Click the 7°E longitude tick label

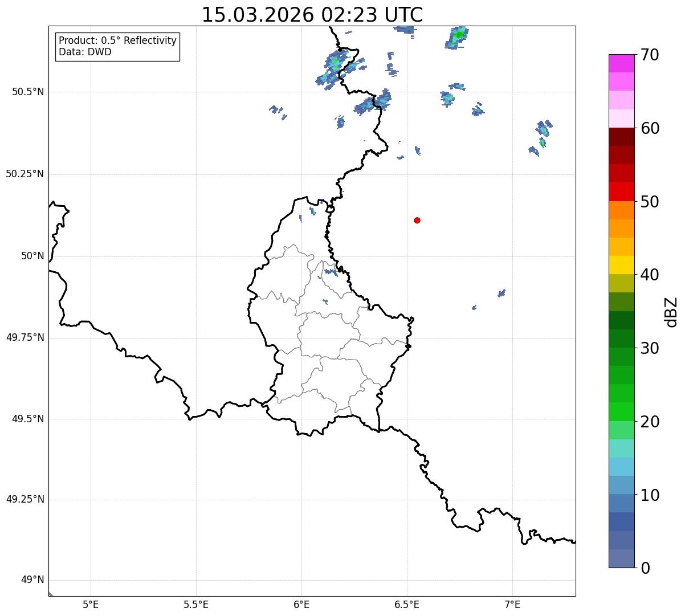coord(512,604)
